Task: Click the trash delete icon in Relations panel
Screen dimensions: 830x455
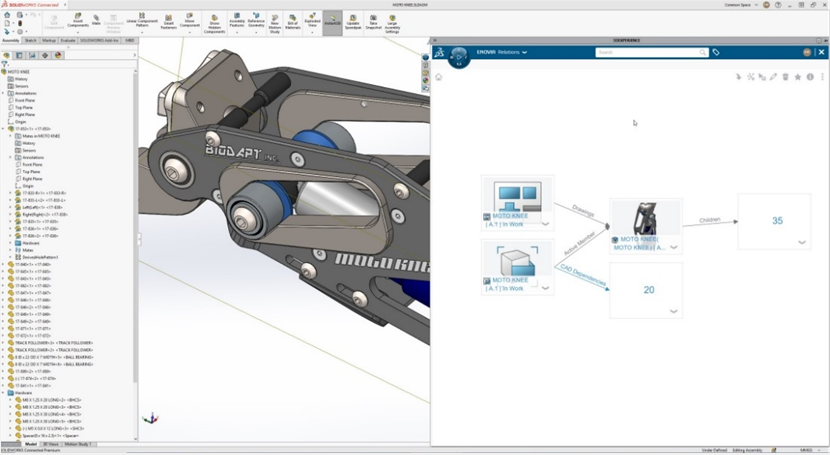Action: pos(786,76)
